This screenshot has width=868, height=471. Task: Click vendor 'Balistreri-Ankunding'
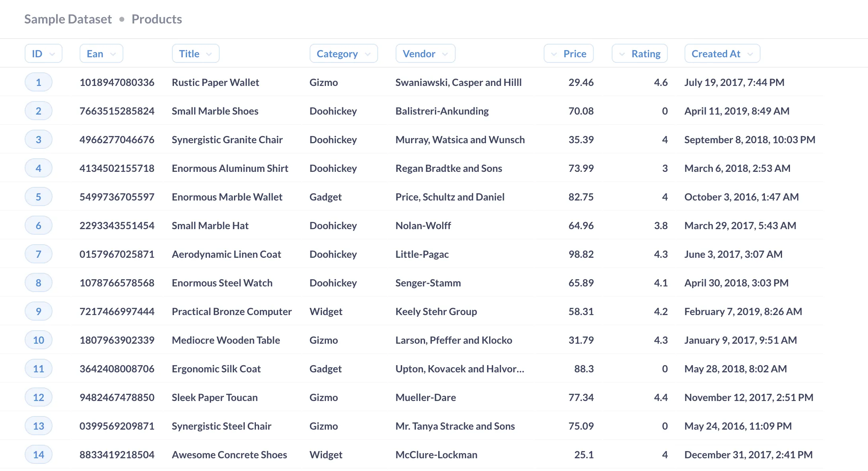(x=442, y=111)
